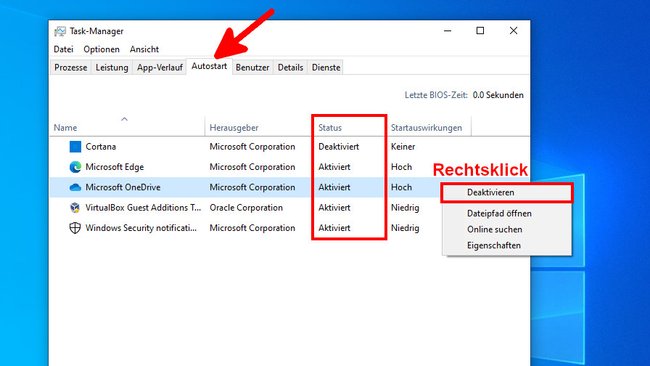Image resolution: width=650 pixels, height=366 pixels.
Task: Click OneDrive's Aktiviert status cell
Action: [x=334, y=187]
